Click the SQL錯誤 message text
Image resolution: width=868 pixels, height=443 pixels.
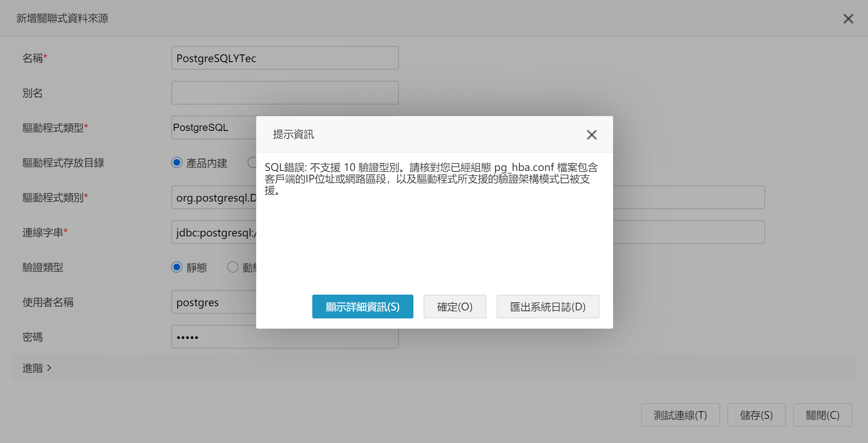click(x=431, y=179)
